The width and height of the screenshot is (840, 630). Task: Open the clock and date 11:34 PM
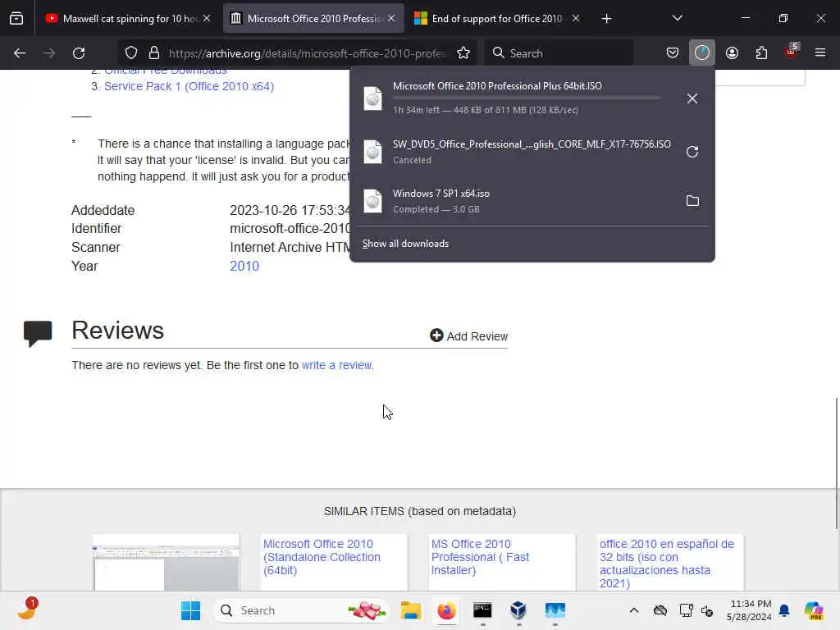pos(750,610)
